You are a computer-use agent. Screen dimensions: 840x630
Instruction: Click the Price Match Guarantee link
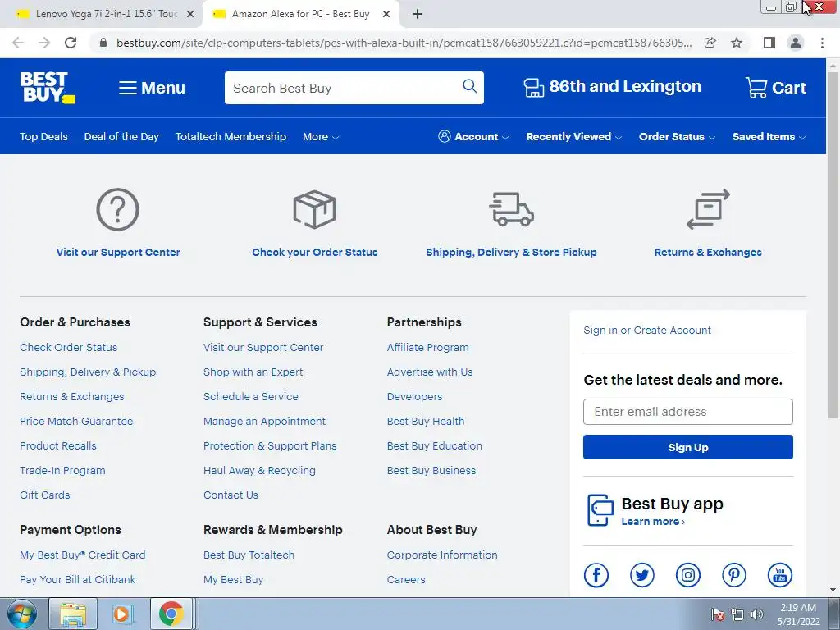click(76, 421)
